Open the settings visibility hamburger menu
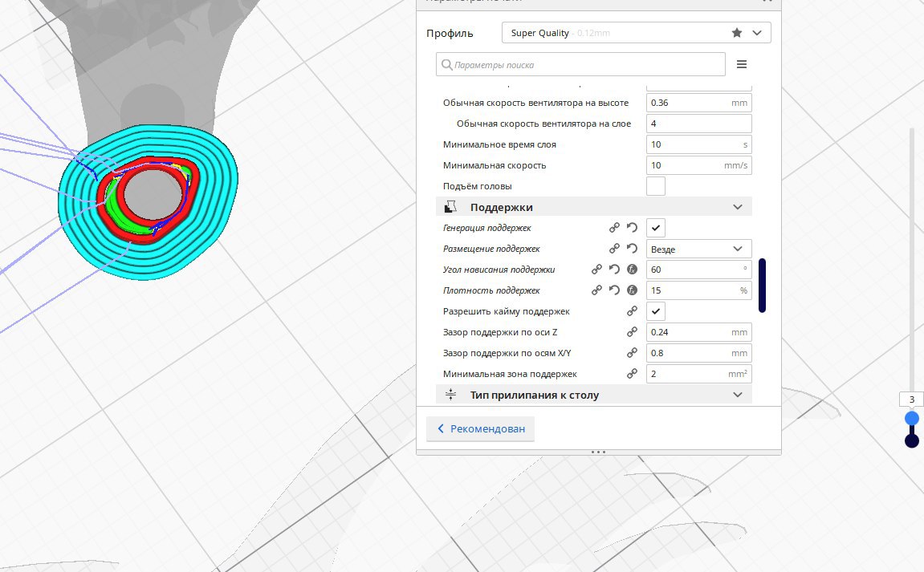924x572 pixels. coord(741,64)
